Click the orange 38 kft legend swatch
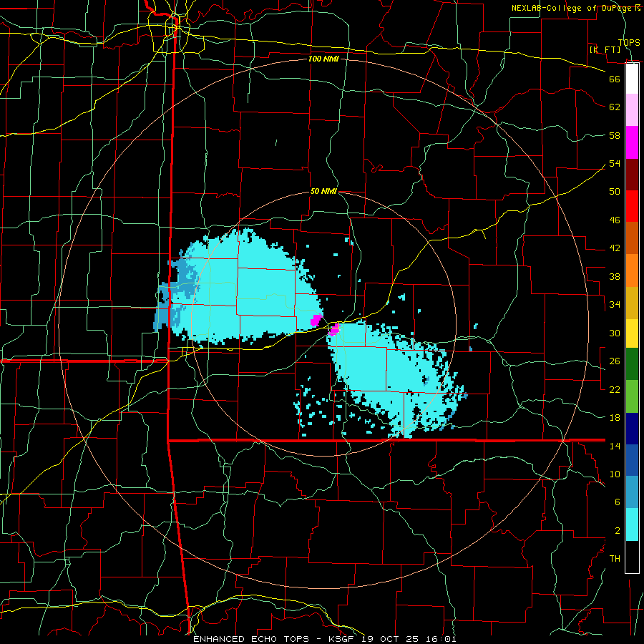644x644 pixels. 632,270
